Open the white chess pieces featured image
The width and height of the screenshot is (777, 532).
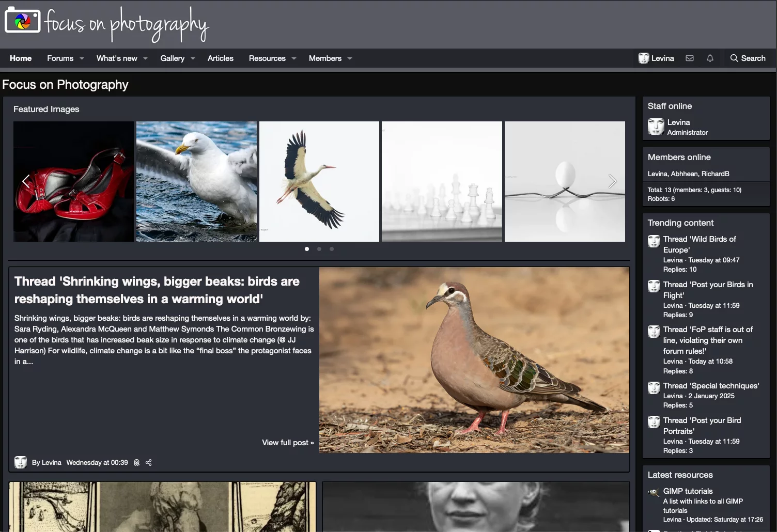(442, 181)
